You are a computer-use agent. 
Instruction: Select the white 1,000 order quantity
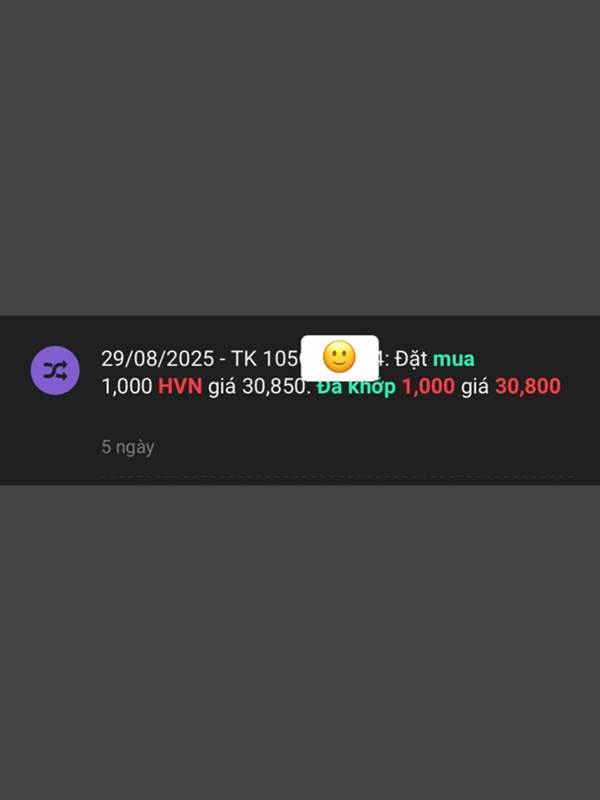click(x=127, y=386)
